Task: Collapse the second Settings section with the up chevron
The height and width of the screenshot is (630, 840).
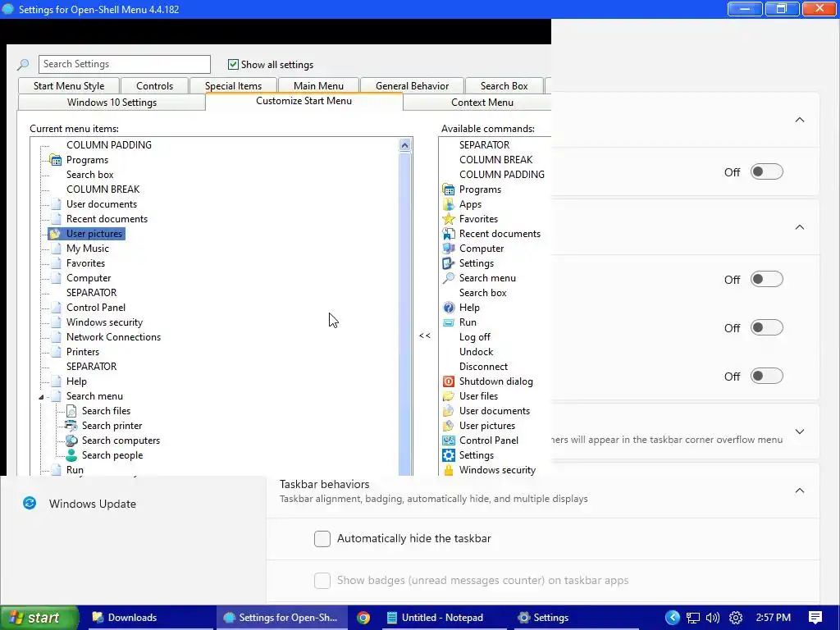Action: point(799,226)
